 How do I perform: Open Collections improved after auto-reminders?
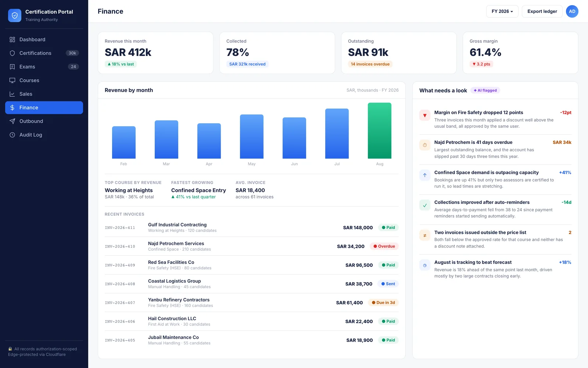(482, 202)
